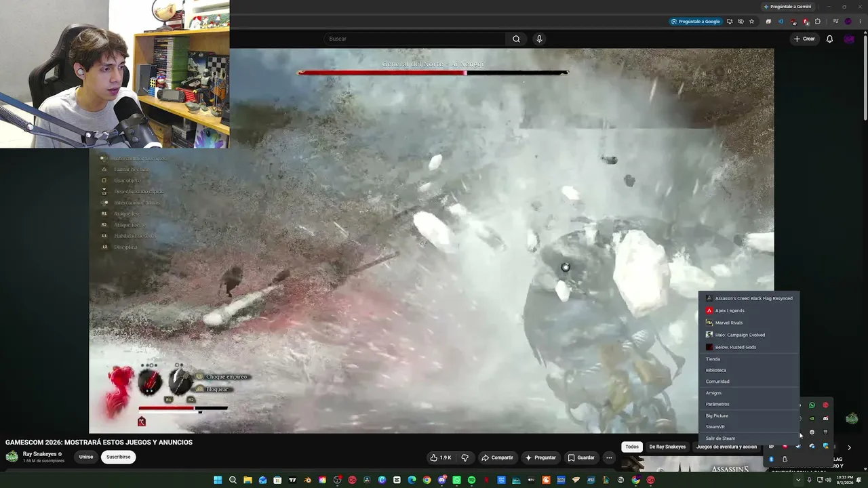
Task: Select Below, Rusted Gods in Steam menu
Action: (749, 347)
